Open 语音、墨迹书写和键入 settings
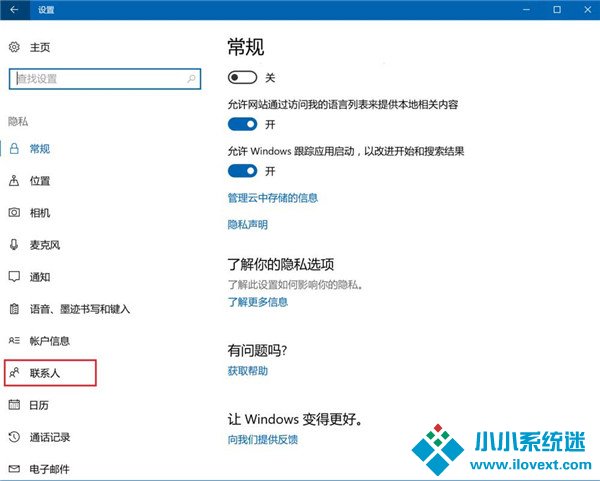Viewport: 600px width, 481px height. 80,309
